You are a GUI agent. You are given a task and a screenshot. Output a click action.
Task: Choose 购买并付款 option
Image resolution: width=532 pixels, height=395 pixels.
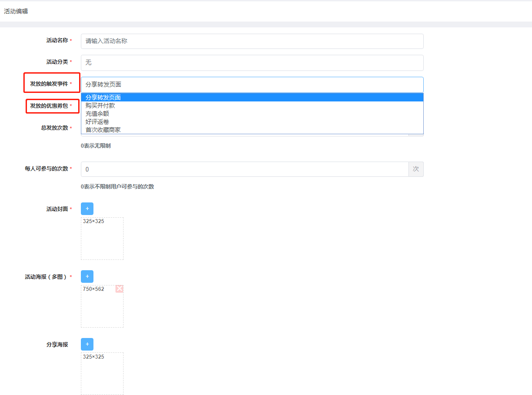(x=252, y=105)
